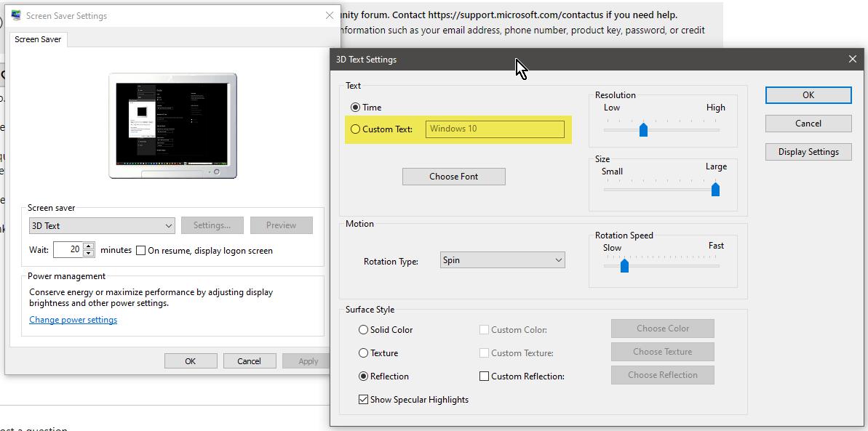Open the Rotation Type dropdown
Image resolution: width=868 pixels, height=431 pixels.
503,260
